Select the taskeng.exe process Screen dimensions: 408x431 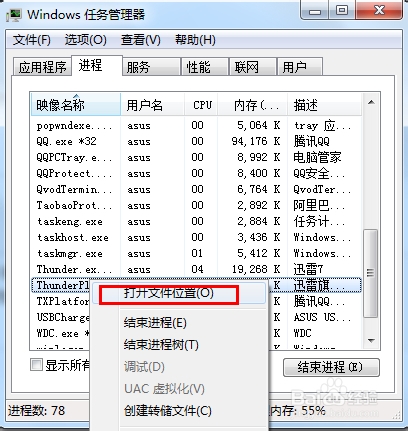coord(196,221)
